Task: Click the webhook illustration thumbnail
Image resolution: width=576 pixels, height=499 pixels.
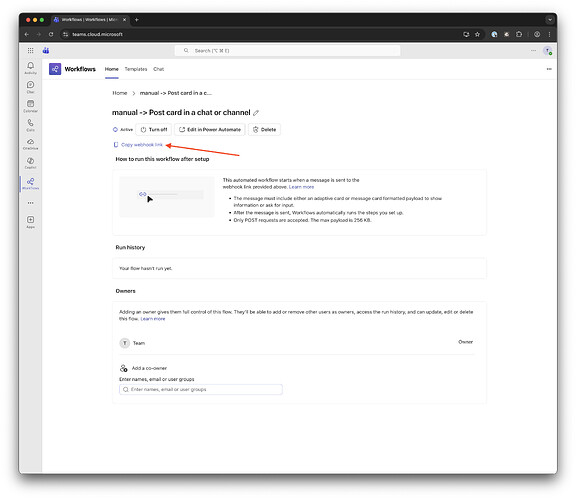Action: tap(167, 197)
